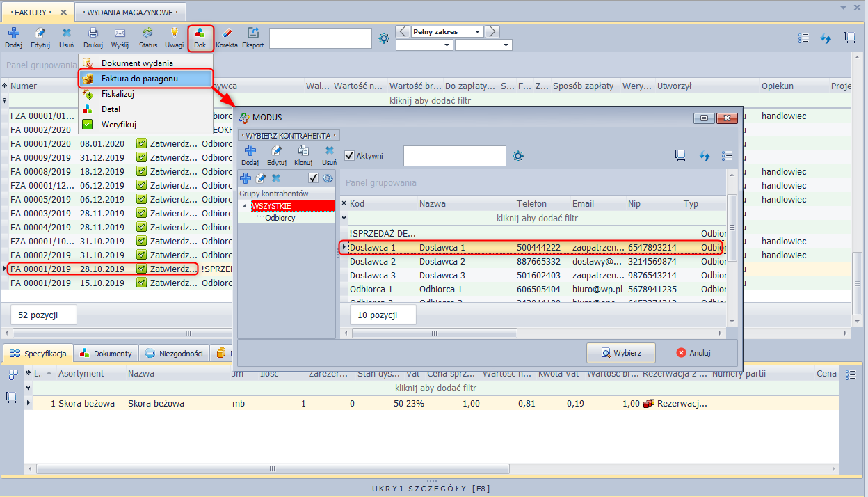Expand the WSZYSTKIE contractor group tree
The height and width of the screenshot is (497, 868).
pyautogui.click(x=245, y=206)
